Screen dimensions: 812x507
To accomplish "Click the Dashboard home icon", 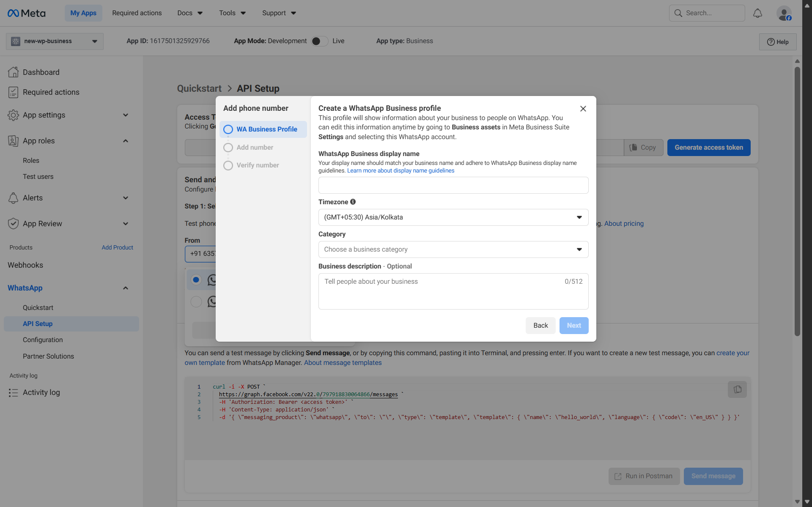I will pos(13,72).
